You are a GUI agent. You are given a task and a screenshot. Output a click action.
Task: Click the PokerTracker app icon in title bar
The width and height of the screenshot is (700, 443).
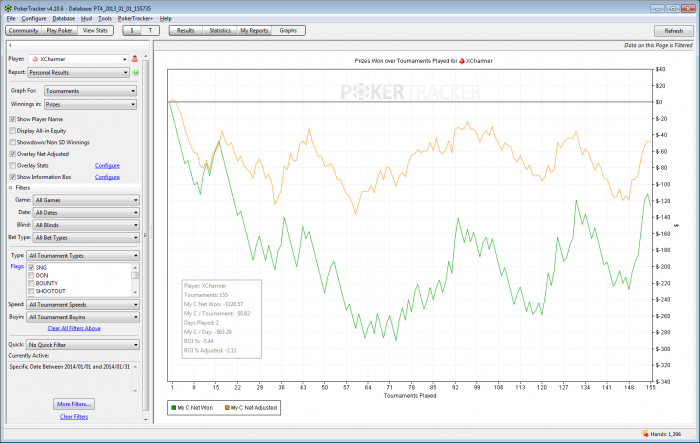point(8,8)
